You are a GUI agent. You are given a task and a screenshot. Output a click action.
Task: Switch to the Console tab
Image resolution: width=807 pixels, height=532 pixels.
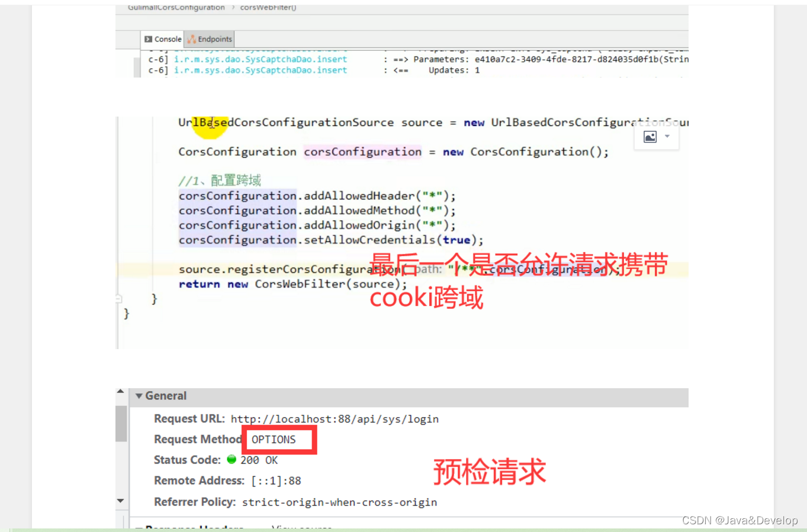[x=163, y=39]
